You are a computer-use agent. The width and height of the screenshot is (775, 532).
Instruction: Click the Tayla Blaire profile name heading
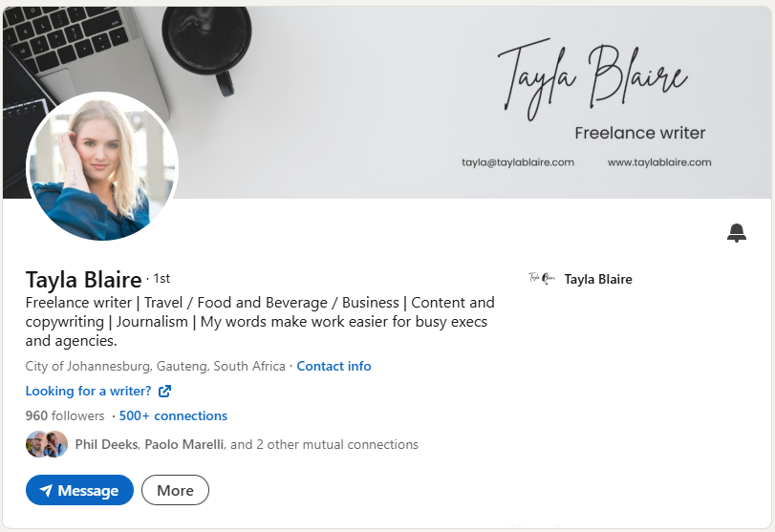click(83, 280)
